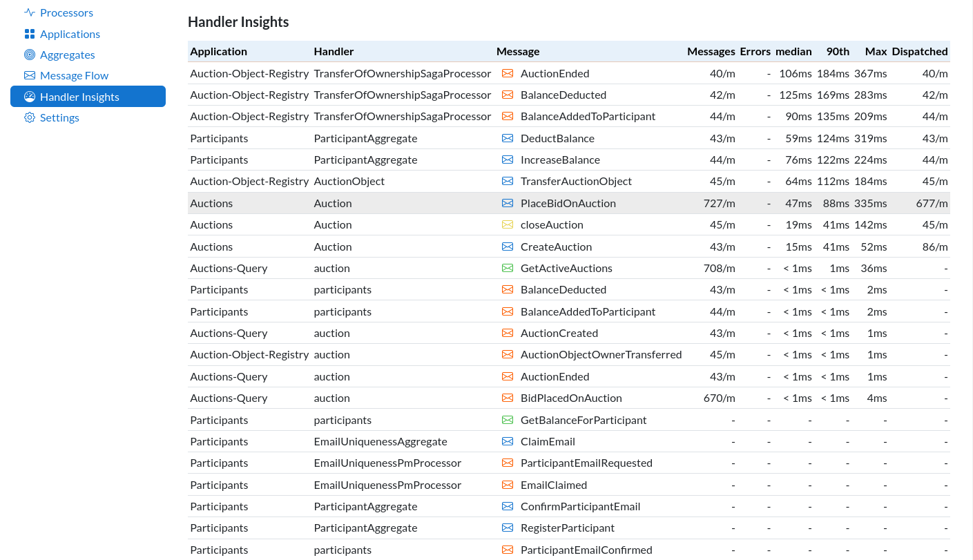Click the orange envelope icon beside BidPlacedOnAuction
The image size is (973, 560).
pos(508,398)
